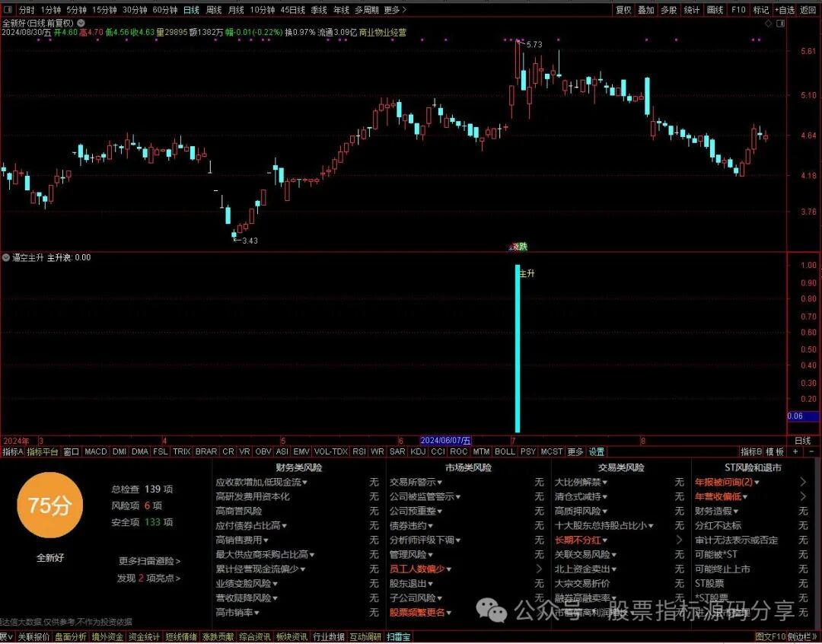The image size is (822, 644).
Task: Select the BOLL indicator tab
Action: pyautogui.click(x=505, y=451)
